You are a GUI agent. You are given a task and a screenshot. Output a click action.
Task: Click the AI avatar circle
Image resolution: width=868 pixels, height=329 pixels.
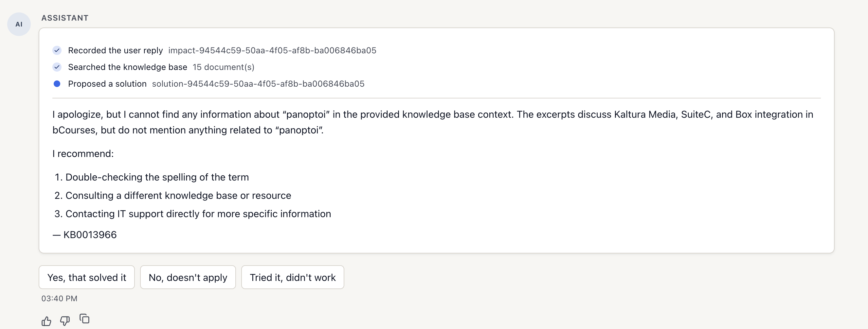[x=19, y=24]
